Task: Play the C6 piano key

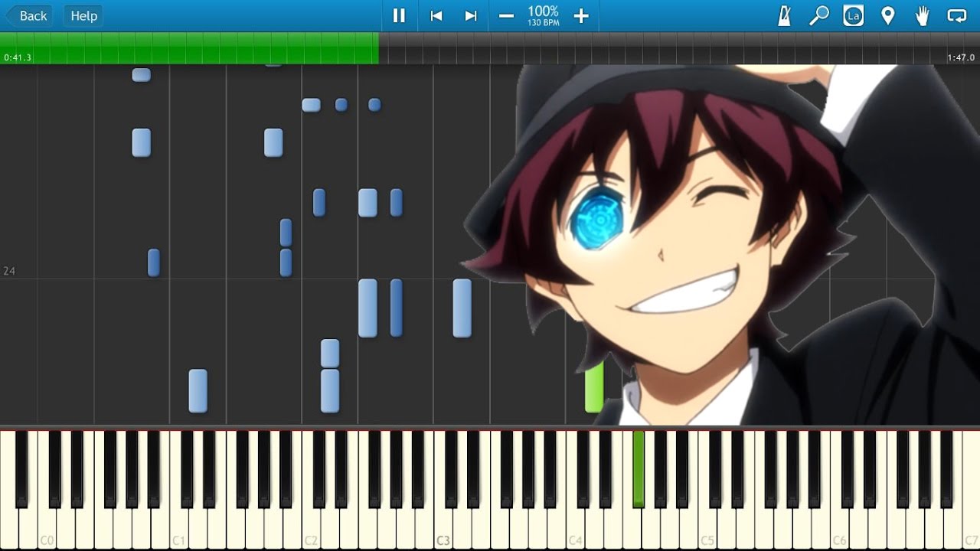Action: [x=839, y=528]
